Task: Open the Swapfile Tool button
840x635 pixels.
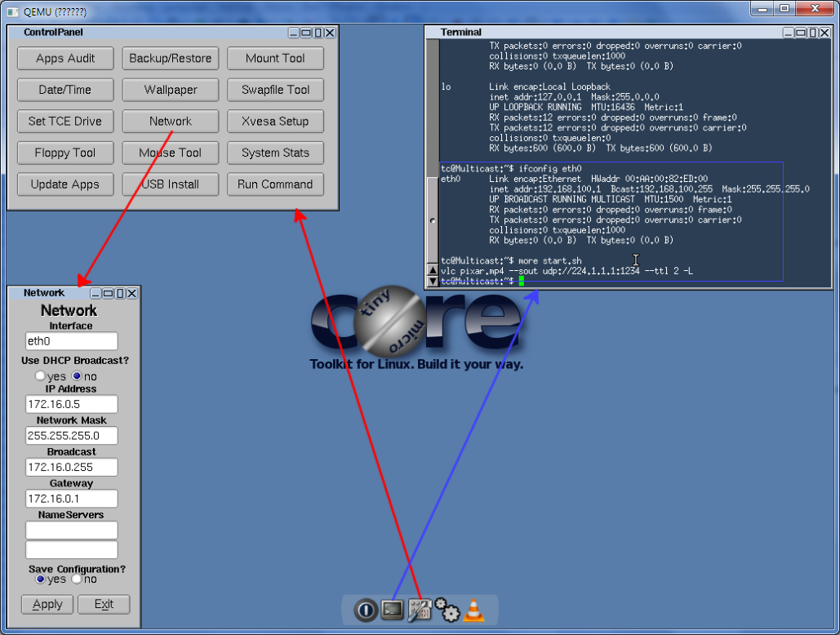Action: [x=275, y=90]
